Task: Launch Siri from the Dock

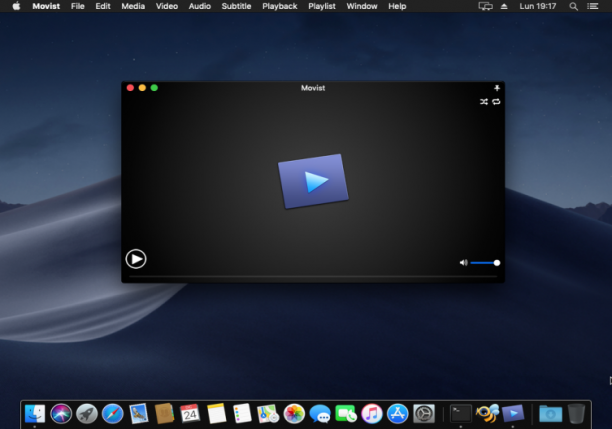Action: 61,414
